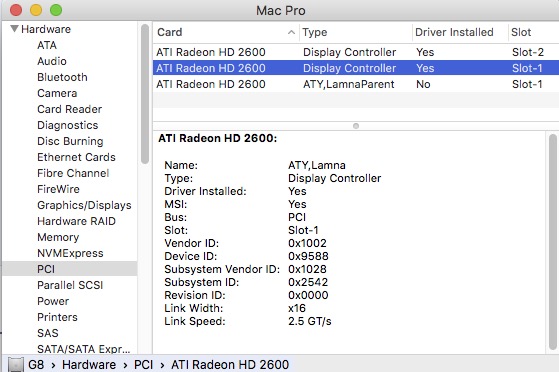Select Audio in the sidebar
This screenshot has width=559, height=372.
[x=52, y=61]
